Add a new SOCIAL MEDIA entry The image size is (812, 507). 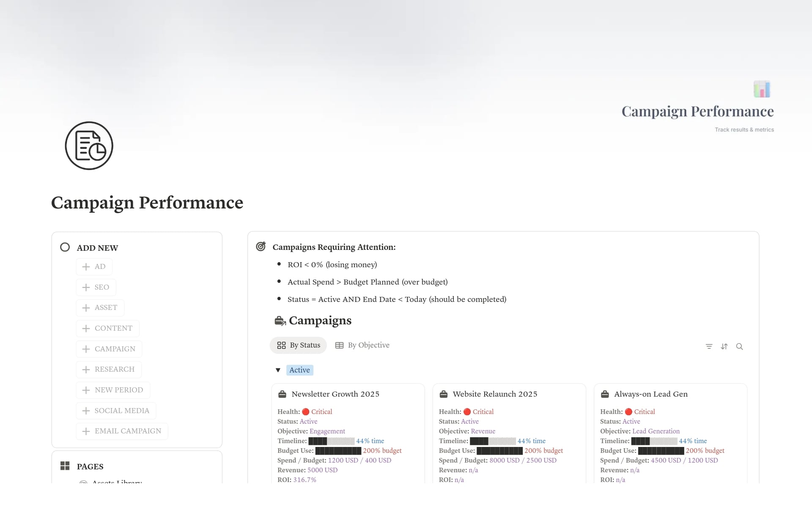pos(116,411)
